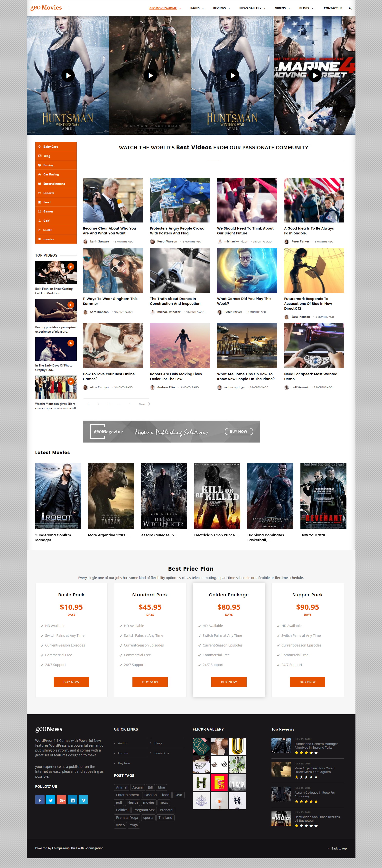
Task: Go to pagination page 2
Action: coord(98,404)
